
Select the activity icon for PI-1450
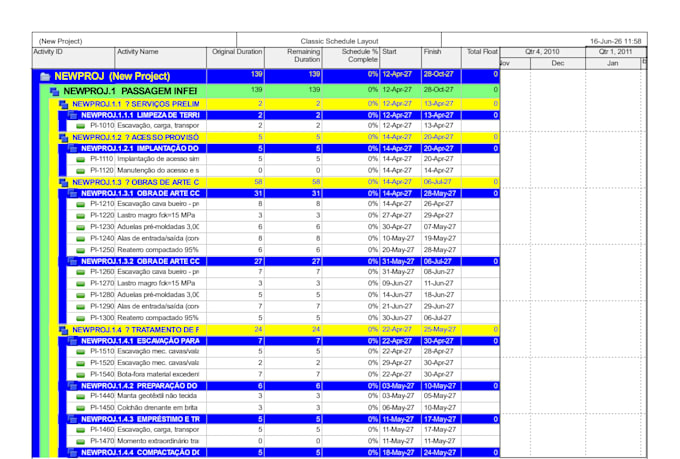pyautogui.click(x=81, y=408)
